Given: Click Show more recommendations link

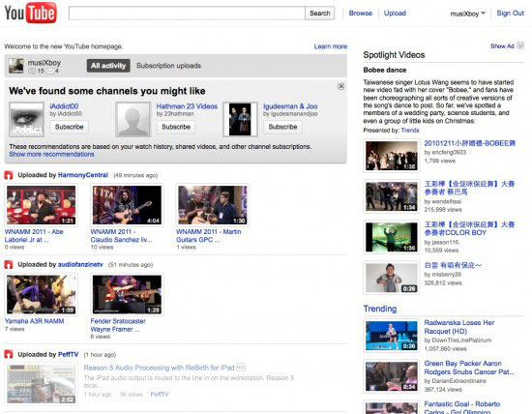Looking at the screenshot, I should pos(51,155).
